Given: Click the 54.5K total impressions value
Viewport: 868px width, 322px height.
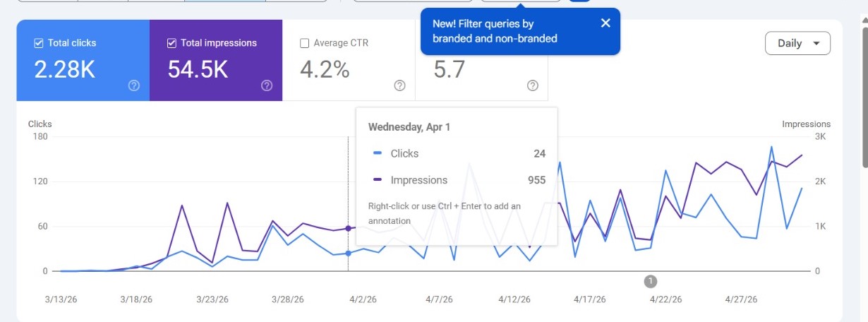Looking at the screenshot, I should point(198,69).
